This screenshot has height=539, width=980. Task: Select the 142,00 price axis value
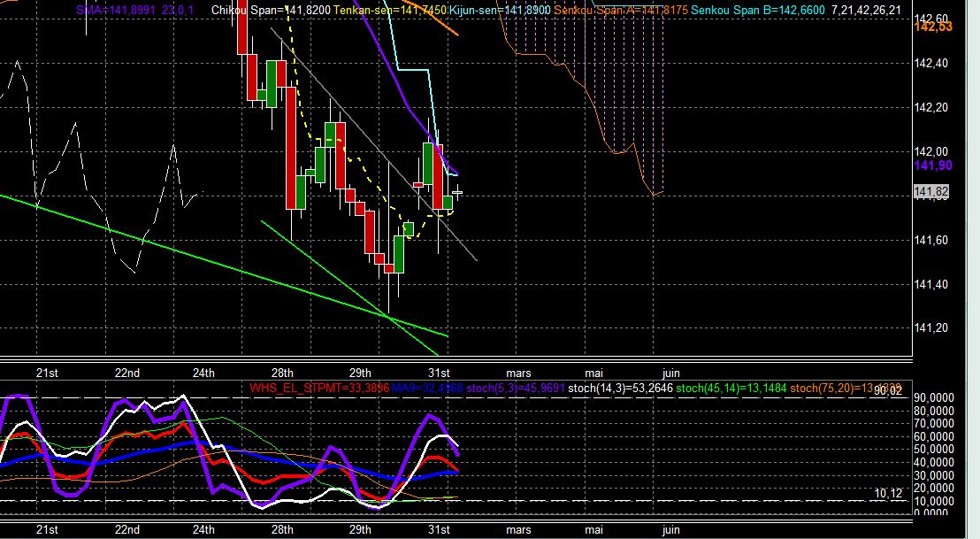click(x=930, y=151)
